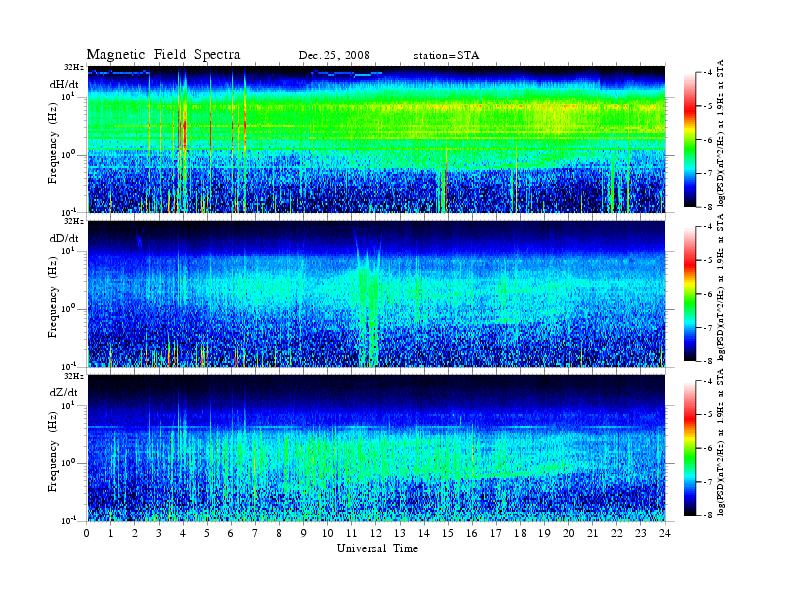Click the dH/dt spectrogram plot area
The image size is (792, 612).
coord(377,139)
